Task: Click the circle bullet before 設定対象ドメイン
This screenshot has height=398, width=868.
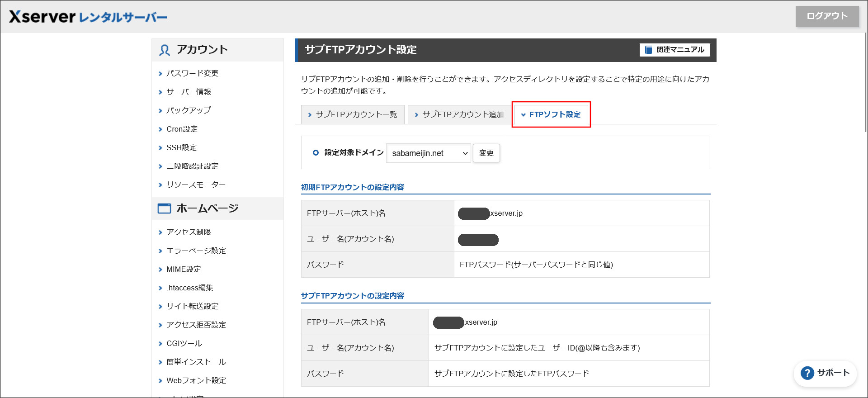Action: [316, 153]
